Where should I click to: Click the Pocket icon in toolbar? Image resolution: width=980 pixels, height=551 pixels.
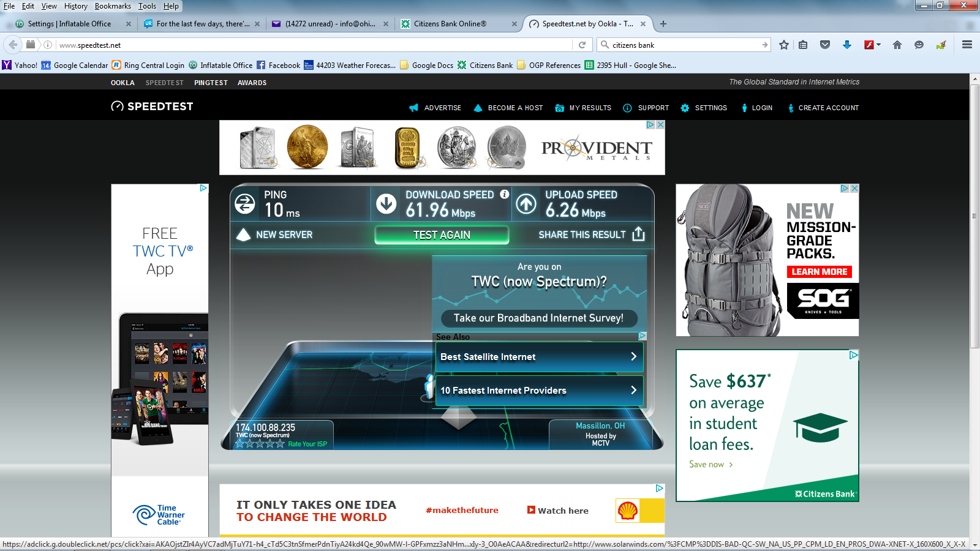click(x=825, y=45)
